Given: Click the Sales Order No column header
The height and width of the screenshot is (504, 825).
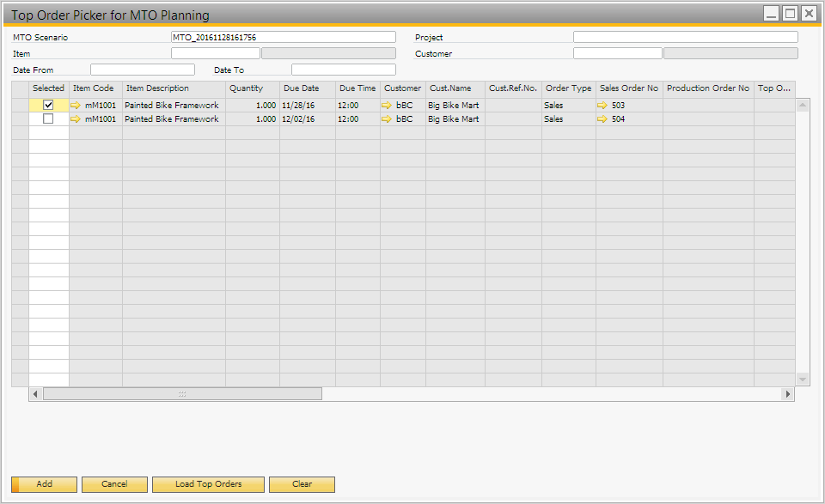Looking at the screenshot, I should [x=628, y=88].
